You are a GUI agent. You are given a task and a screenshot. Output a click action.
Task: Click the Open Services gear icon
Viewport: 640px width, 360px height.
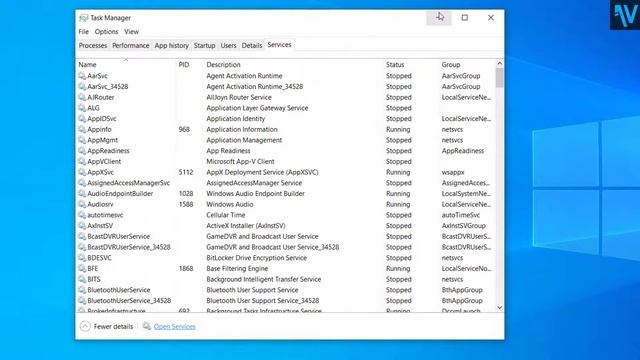(147, 326)
